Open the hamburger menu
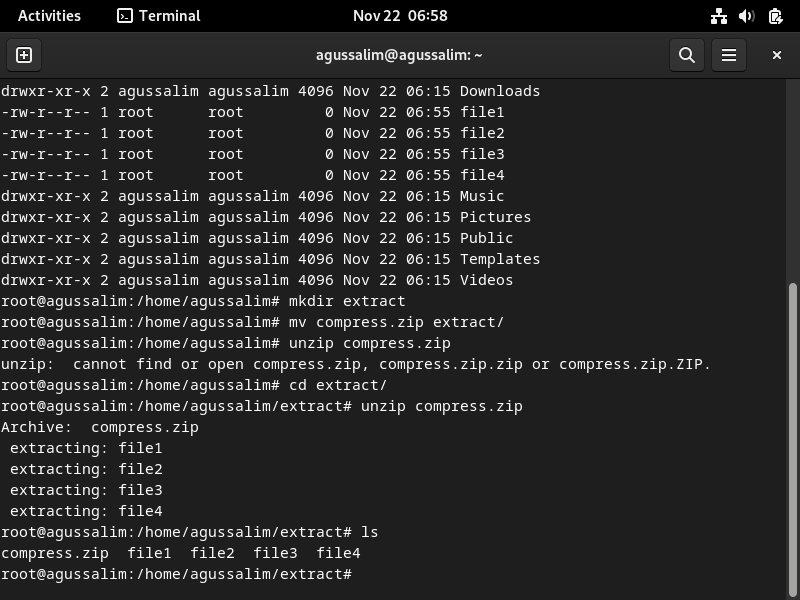This screenshot has width=800, height=600. (x=729, y=55)
